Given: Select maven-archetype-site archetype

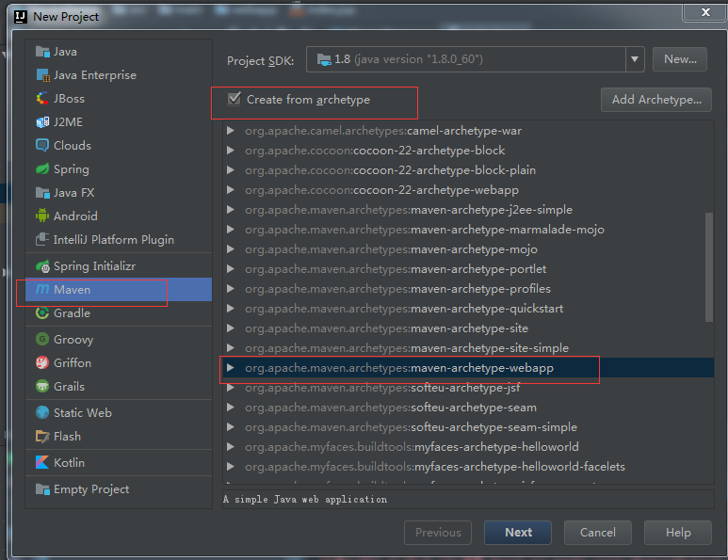Looking at the screenshot, I should [468, 328].
